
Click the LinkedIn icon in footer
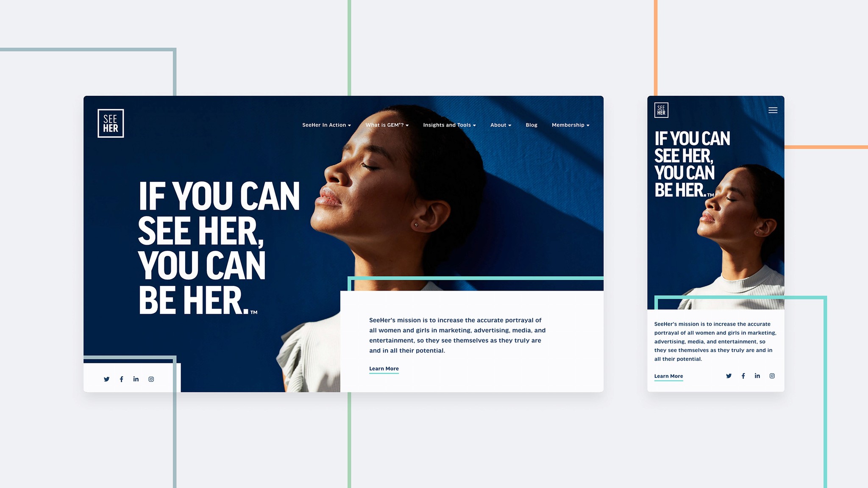pyautogui.click(x=136, y=379)
